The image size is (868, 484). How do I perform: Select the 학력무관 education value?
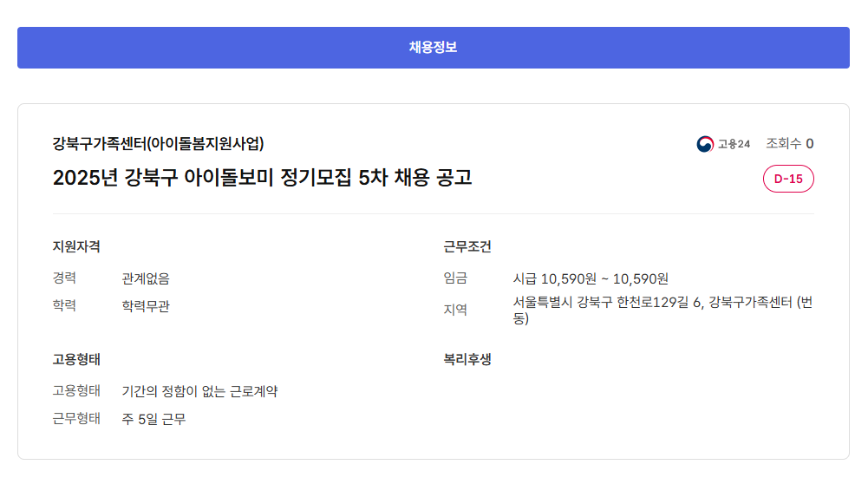[x=146, y=306]
